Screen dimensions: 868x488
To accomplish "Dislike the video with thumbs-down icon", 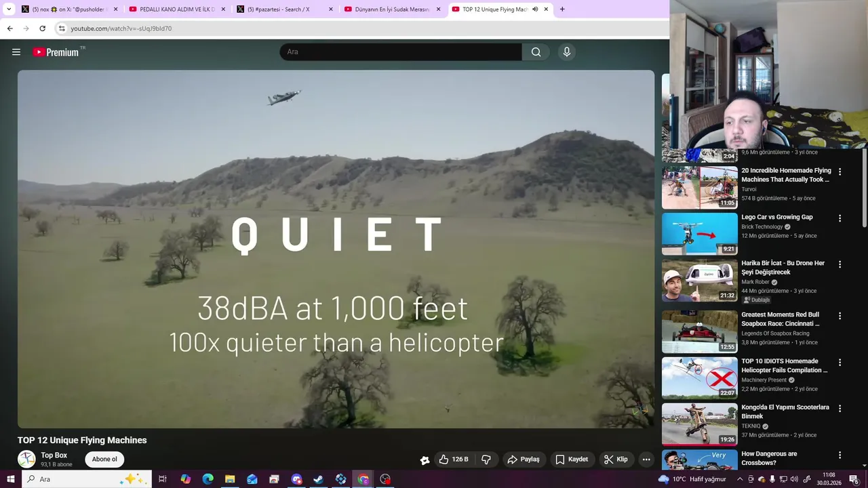I will (486, 460).
